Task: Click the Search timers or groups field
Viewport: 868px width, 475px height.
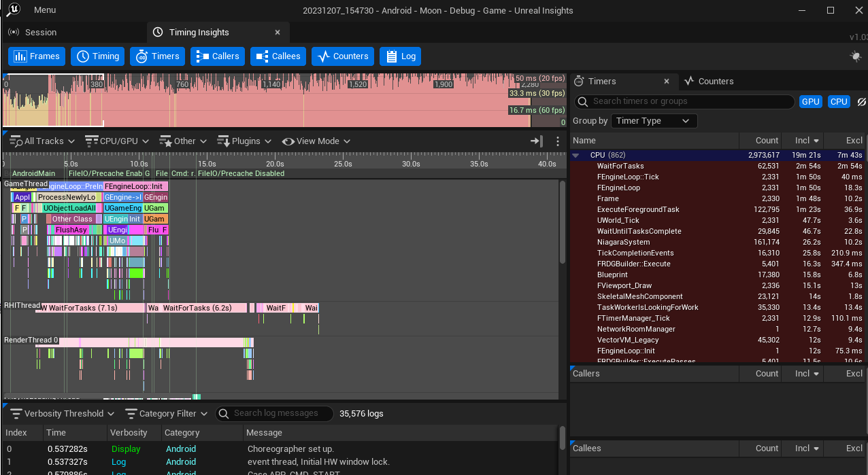Action: click(684, 101)
